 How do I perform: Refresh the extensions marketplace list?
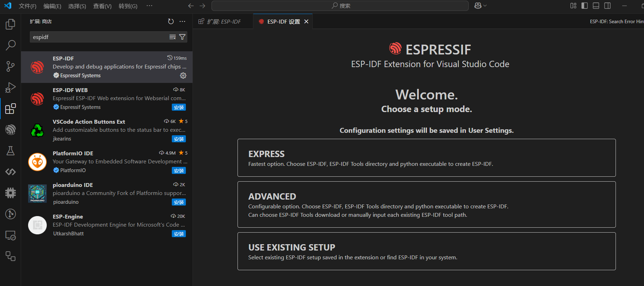point(171,21)
